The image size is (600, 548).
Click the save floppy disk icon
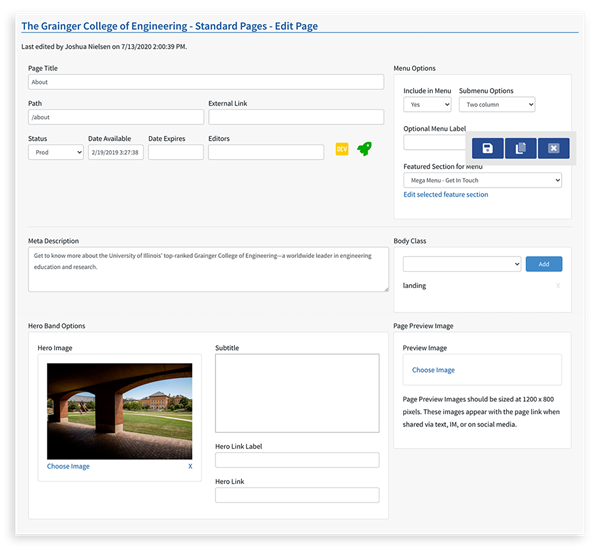[488, 148]
